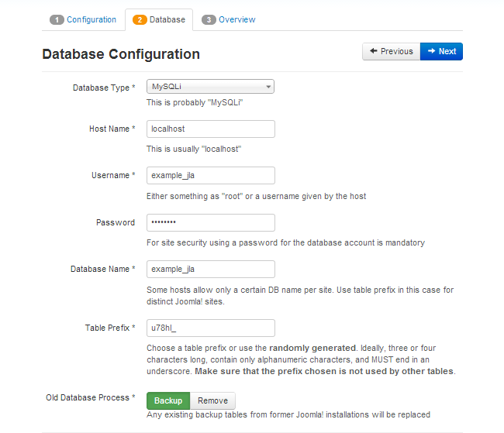Click the orange number 2 step badge
This screenshot has width=504, height=433.
pyautogui.click(x=140, y=19)
